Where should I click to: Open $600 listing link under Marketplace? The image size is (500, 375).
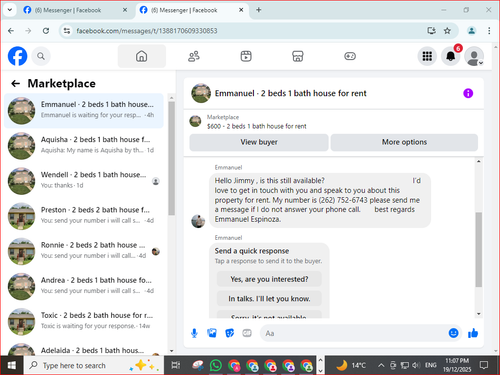pyautogui.click(x=256, y=126)
